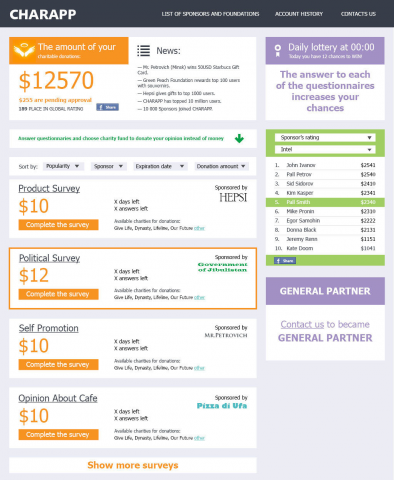Image resolution: width=394 pixels, height=480 pixels.
Task: Click the angel wings donations icon
Action: [x=24, y=50]
